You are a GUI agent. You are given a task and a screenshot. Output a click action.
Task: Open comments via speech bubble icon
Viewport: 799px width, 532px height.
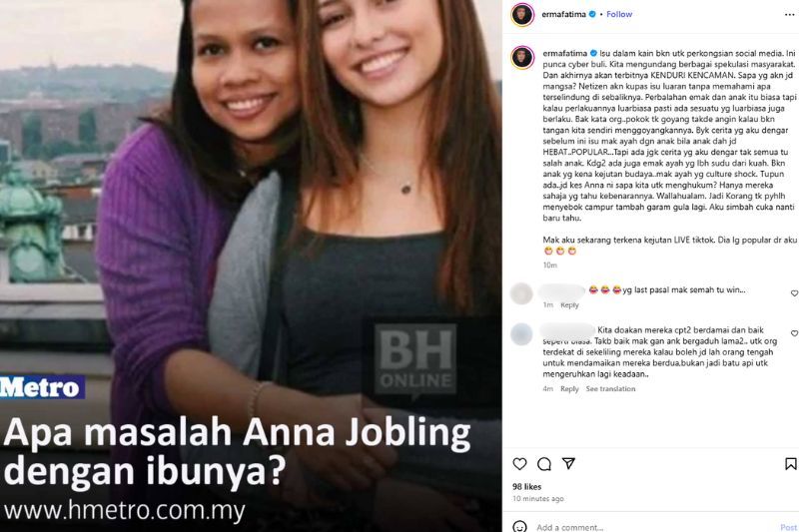[544, 464]
